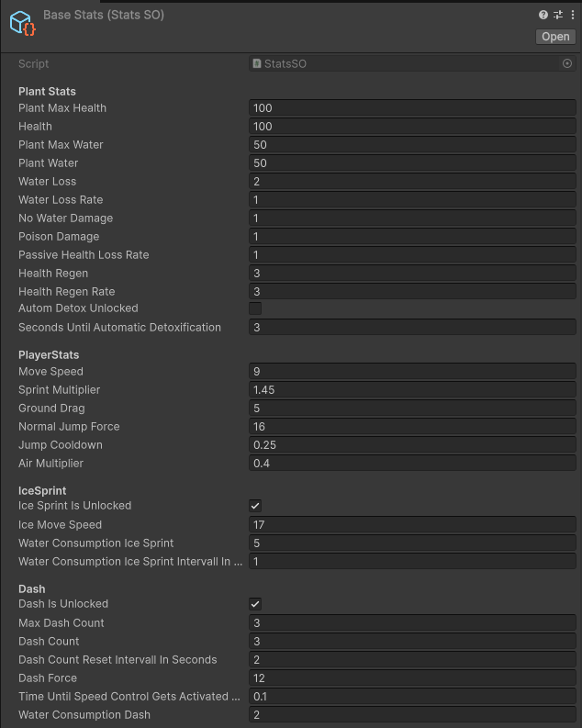Click the Water Consumption Dash field
582x728 pixels.
(x=411, y=715)
